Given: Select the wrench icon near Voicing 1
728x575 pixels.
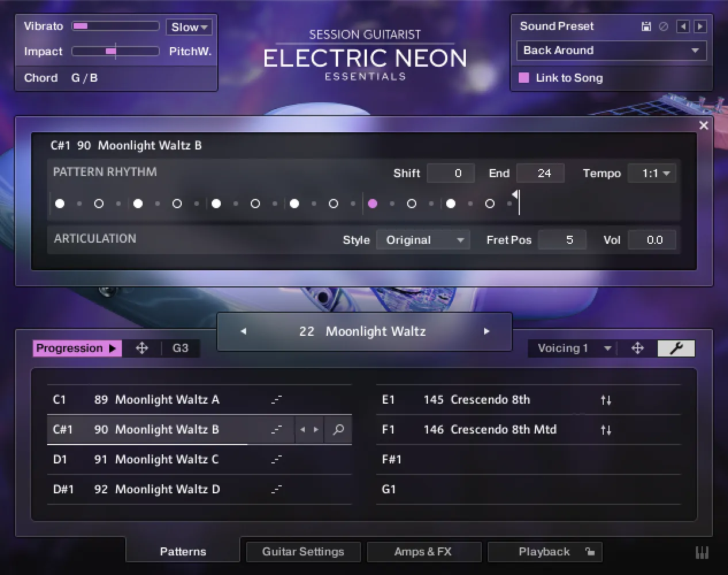Looking at the screenshot, I should (676, 348).
